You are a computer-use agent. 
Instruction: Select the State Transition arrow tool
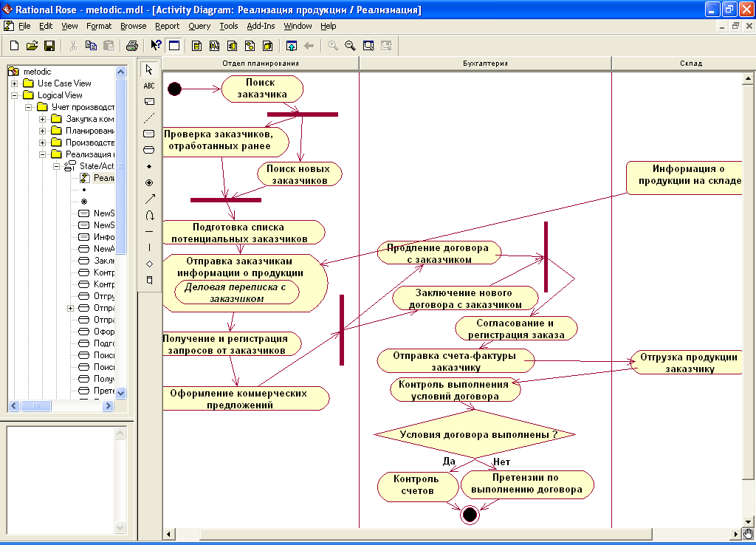click(x=149, y=199)
